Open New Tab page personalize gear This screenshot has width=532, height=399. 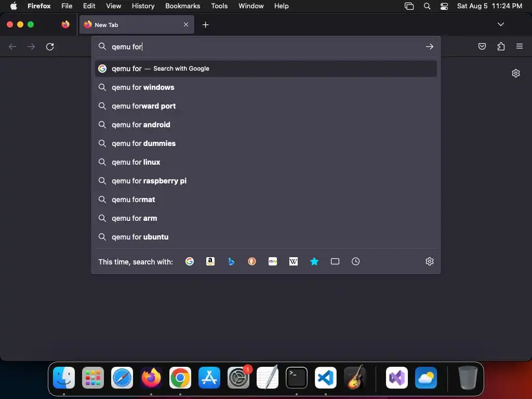(x=516, y=73)
